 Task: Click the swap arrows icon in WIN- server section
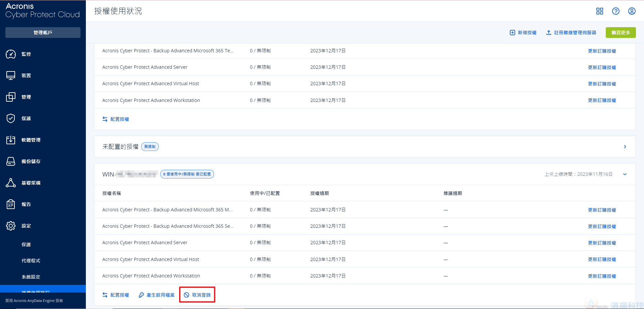(105, 295)
